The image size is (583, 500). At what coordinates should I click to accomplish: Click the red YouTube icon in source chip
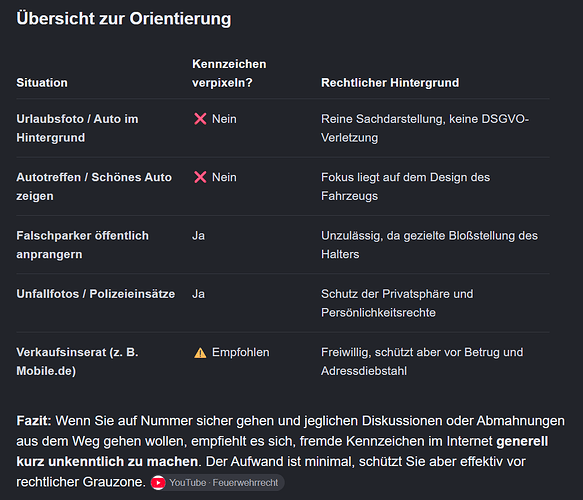158,483
